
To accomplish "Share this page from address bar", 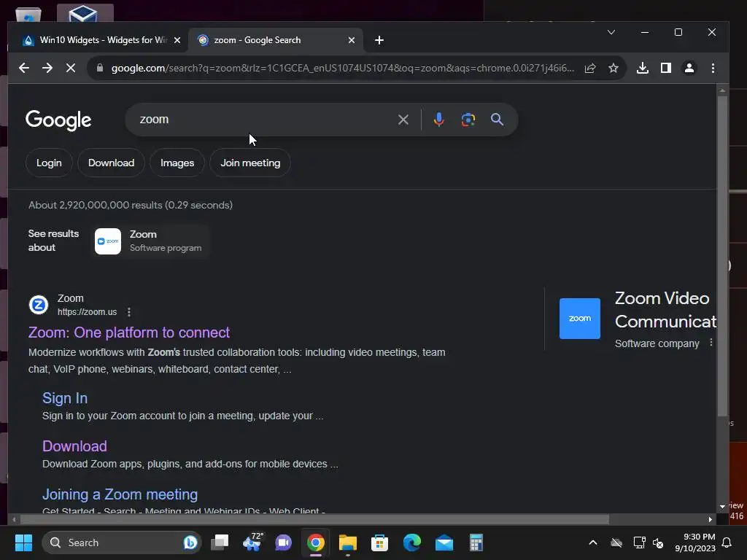I will pos(590,68).
